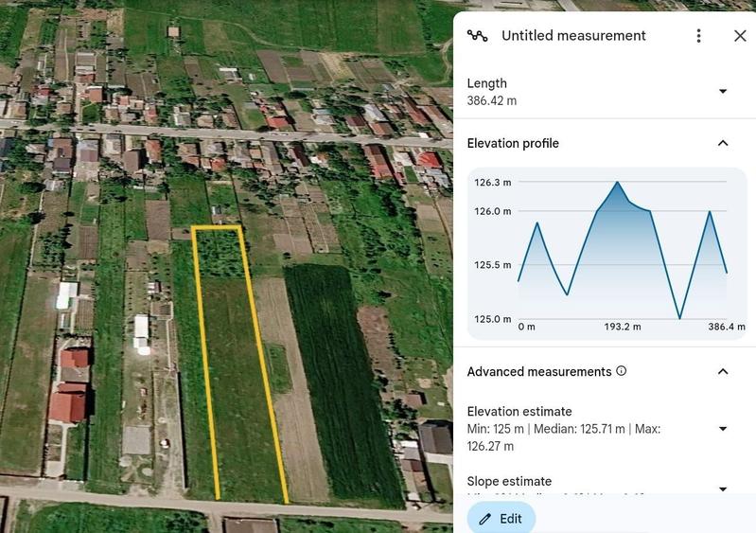Click the Untitled measurement title
The image size is (756, 533).
click(x=573, y=36)
